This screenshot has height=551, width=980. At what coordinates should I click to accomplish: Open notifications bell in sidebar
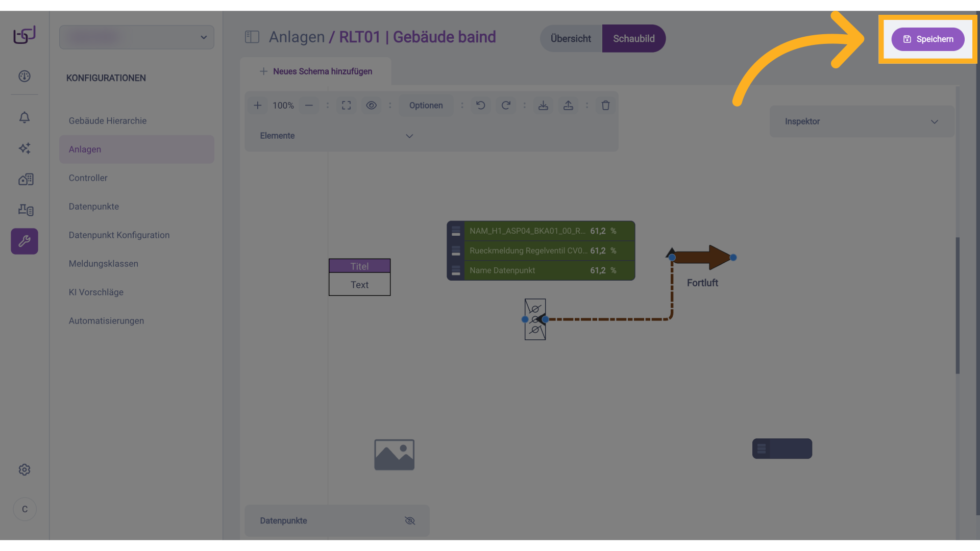click(24, 117)
